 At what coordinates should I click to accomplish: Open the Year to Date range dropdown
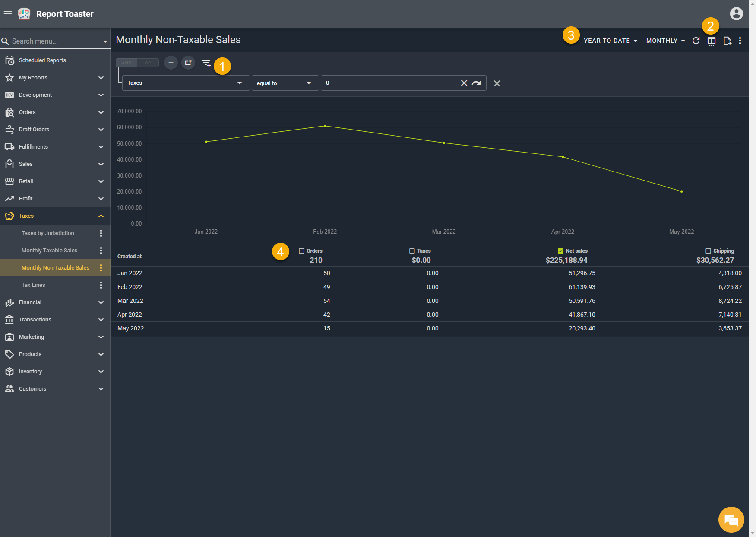(x=610, y=41)
